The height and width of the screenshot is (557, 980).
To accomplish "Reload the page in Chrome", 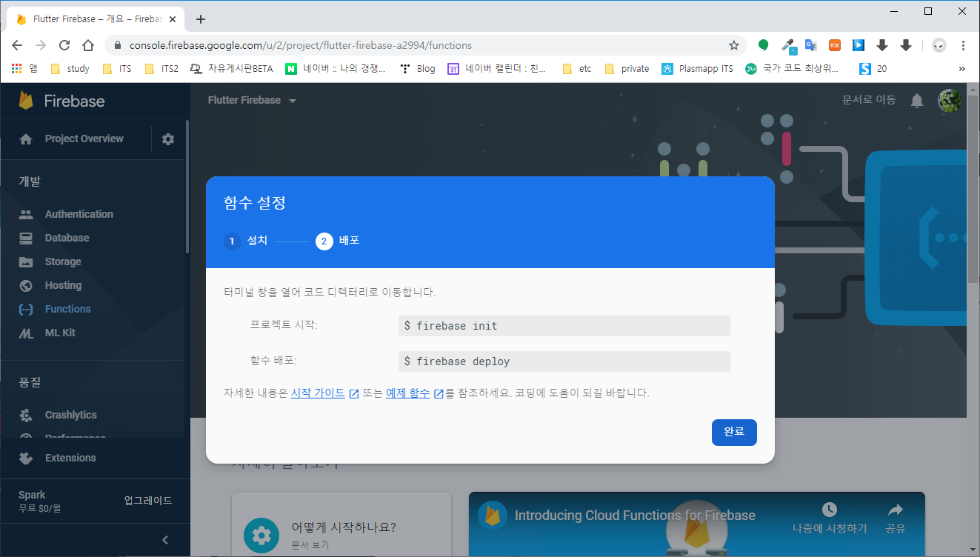I will (x=64, y=45).
